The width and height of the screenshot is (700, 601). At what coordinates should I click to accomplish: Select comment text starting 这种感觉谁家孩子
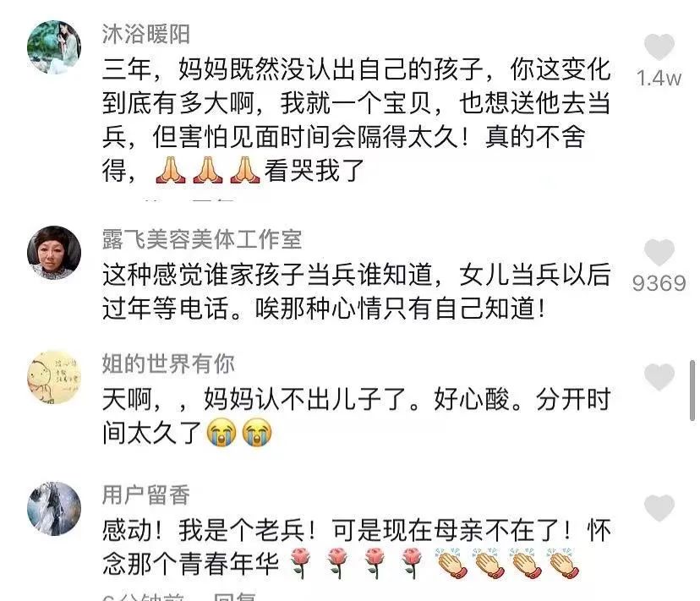(x=356, y=291)
